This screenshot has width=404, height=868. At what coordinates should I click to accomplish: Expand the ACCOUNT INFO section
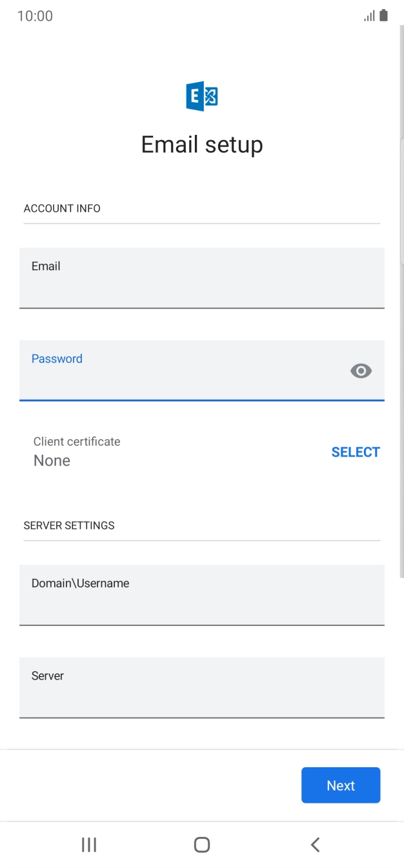click(62, 208)
